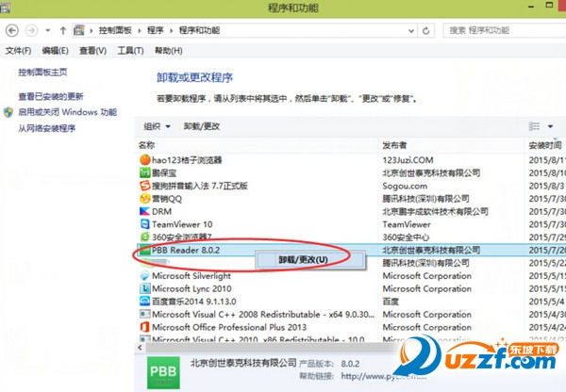Click the 营销QQ program icon
Image resolution: width=566 pixels, height=392 pixels.
144,199
